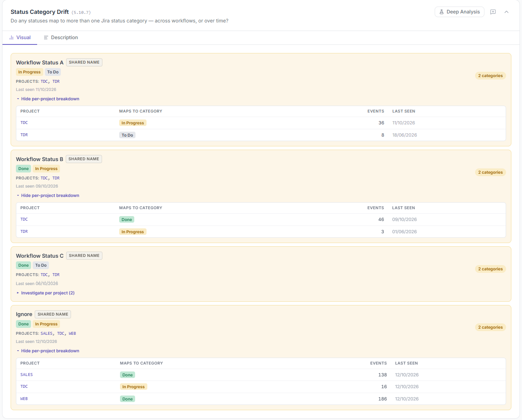Image resolution: width=522 pixels, height=420 pixels.
Task: Click SHARED NAME badge next to Workflow Status B
Action: coord(84,159)
